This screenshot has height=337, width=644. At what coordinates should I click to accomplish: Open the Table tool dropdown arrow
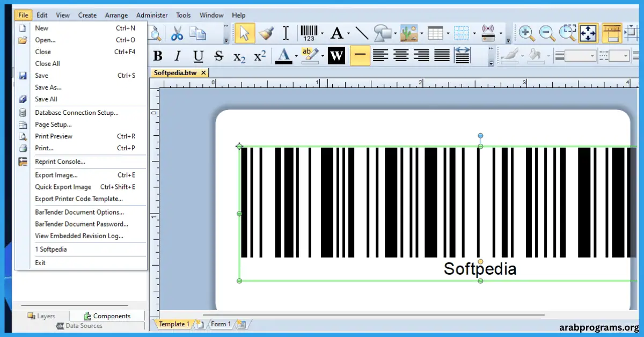click(448, 34)
